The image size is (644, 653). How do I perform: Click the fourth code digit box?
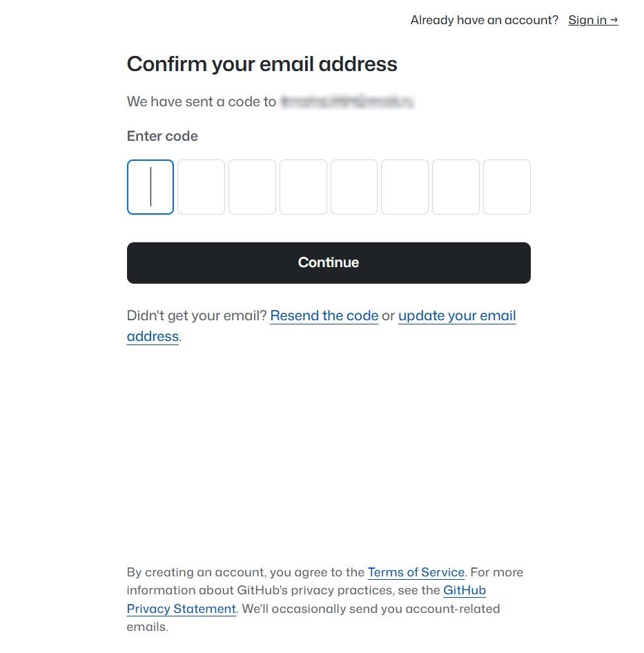303,187
